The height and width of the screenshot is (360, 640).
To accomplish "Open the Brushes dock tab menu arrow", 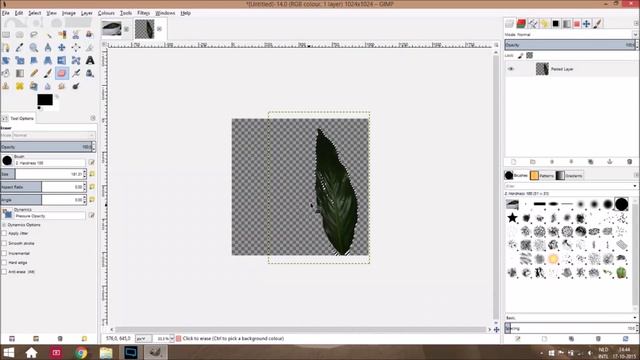I will 636,176.
